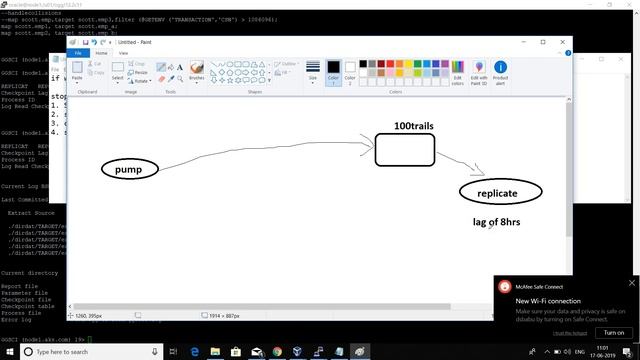Select Color 1 foreground box
The image size is (640, 360).
tap(333, 73)
